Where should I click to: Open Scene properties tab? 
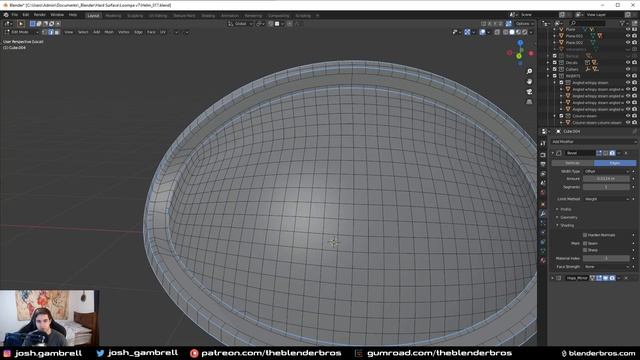(543, 183)
